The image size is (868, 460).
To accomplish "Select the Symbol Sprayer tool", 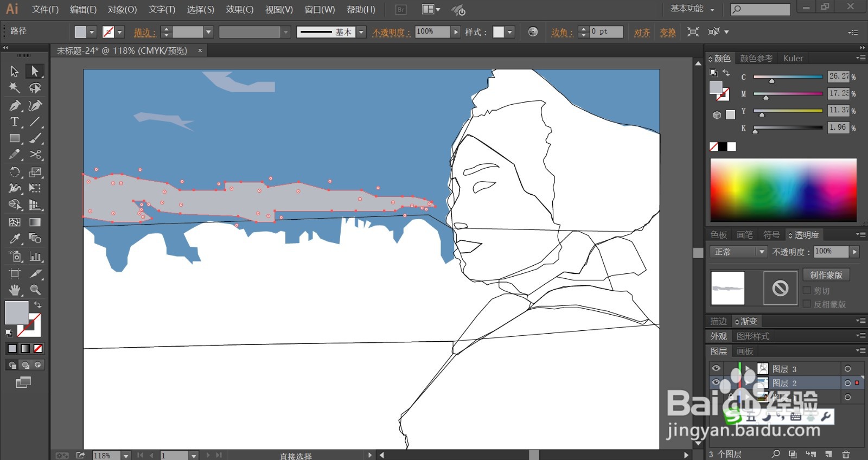I will tap(15, 256).
